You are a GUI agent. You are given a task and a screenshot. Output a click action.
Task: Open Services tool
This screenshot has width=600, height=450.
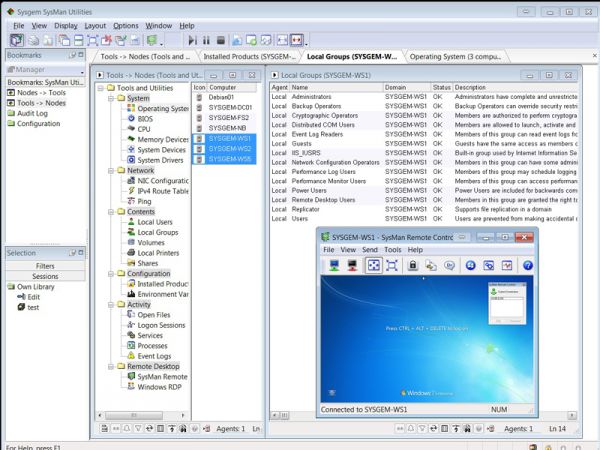point(150,336)
